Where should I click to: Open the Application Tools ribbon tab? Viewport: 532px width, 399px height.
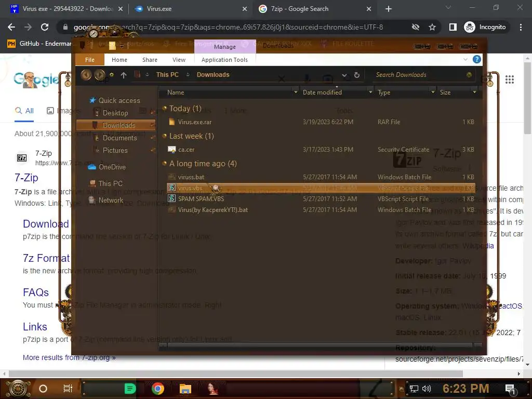(x=224, y=60)
